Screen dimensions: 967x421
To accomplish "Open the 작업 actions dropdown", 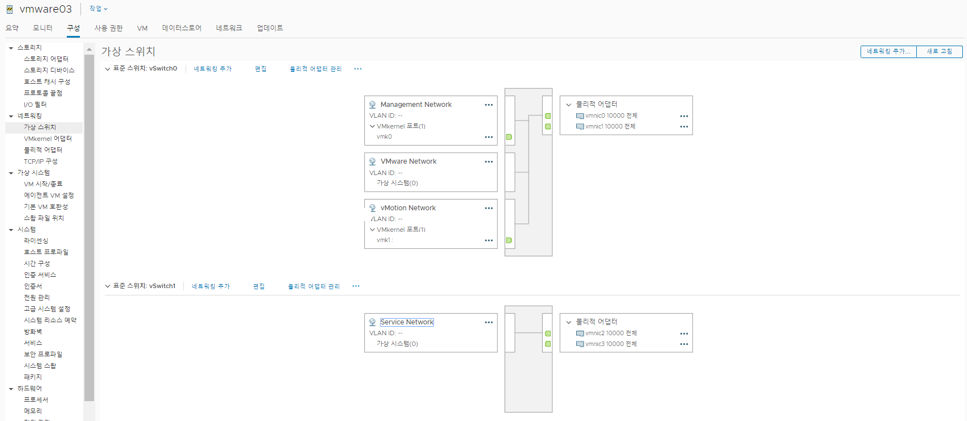I will tap(98, 9).
